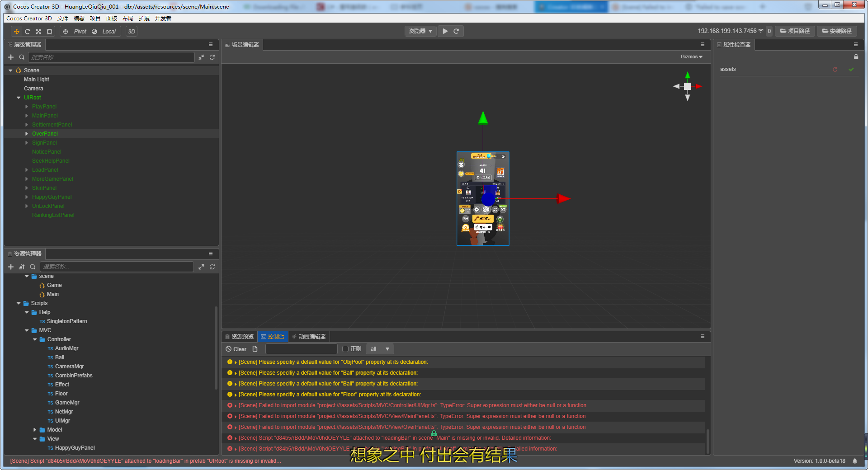Collapse the Scene root node
Image resolution: width=868 pixels, height=470 pixels.
coord(10,70)
